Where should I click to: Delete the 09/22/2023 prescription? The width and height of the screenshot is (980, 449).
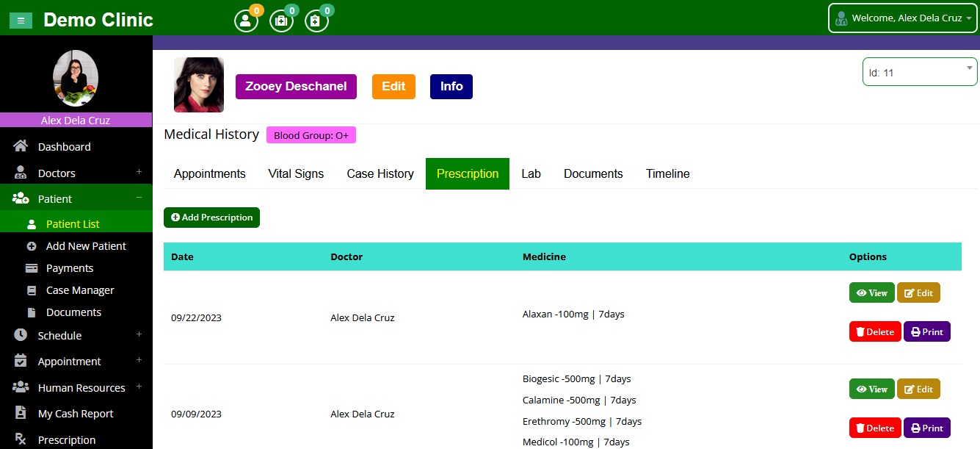click(x=874, y=331)
